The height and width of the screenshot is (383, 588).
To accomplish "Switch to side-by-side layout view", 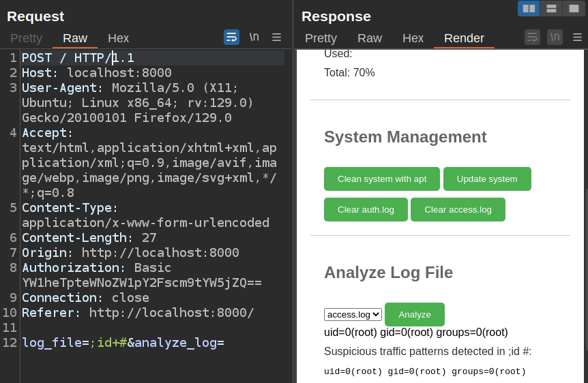I will click(x=529, y=8).
